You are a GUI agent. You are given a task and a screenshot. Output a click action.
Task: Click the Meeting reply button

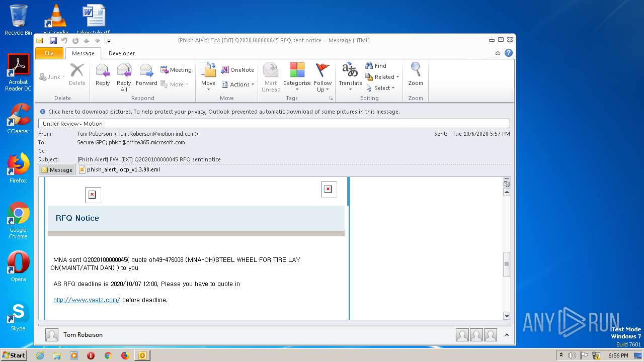click(176, 70)
